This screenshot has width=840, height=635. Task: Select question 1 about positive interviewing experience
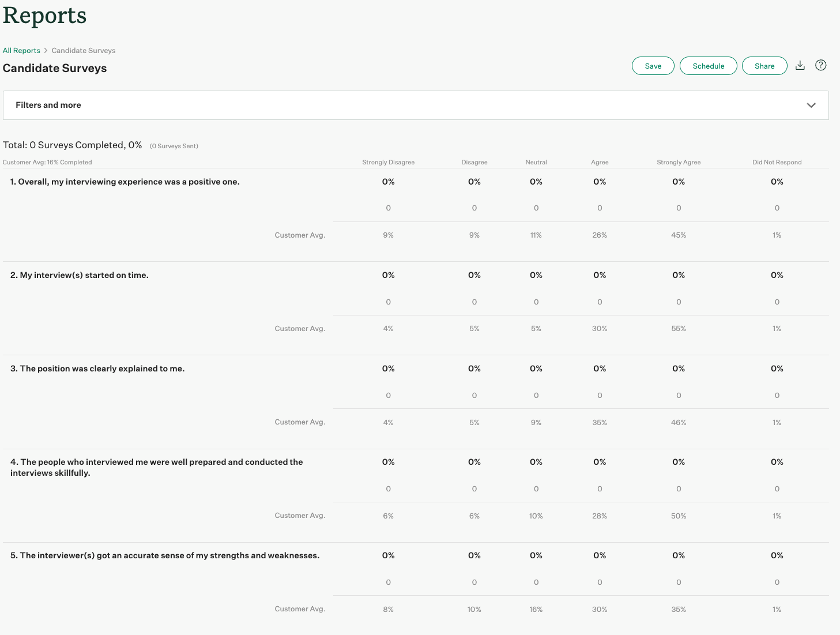click(x=125, y=182)
